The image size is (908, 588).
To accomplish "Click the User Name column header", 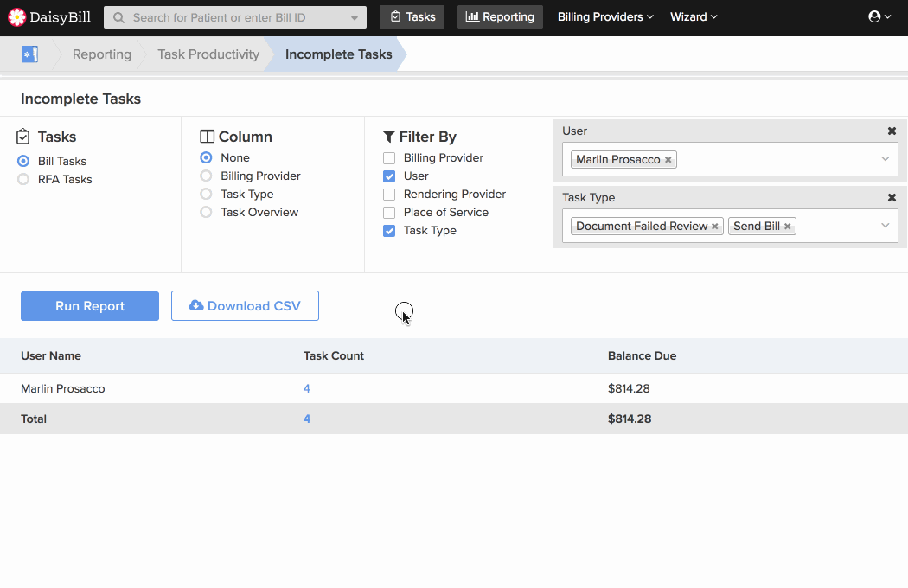I will [51, 355].
